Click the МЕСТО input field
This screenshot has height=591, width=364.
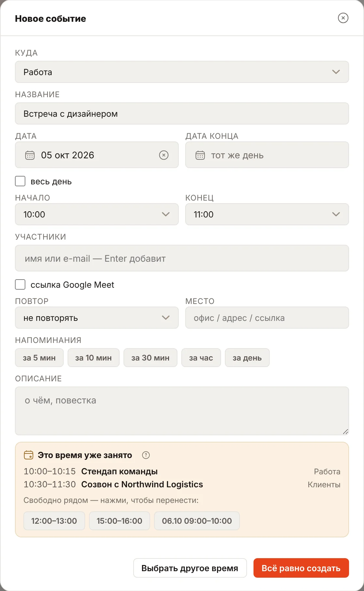[267, 318]
